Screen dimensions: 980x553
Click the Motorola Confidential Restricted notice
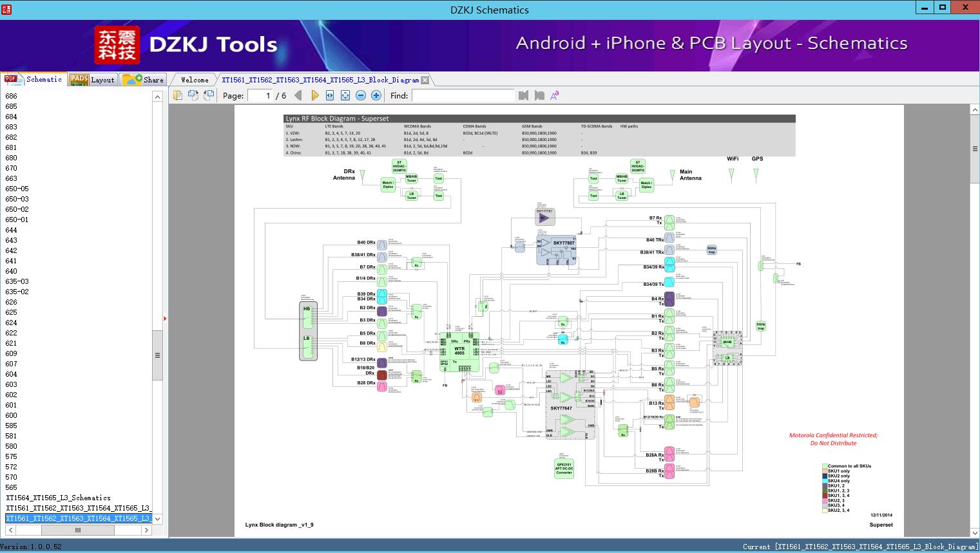(833, 439)
